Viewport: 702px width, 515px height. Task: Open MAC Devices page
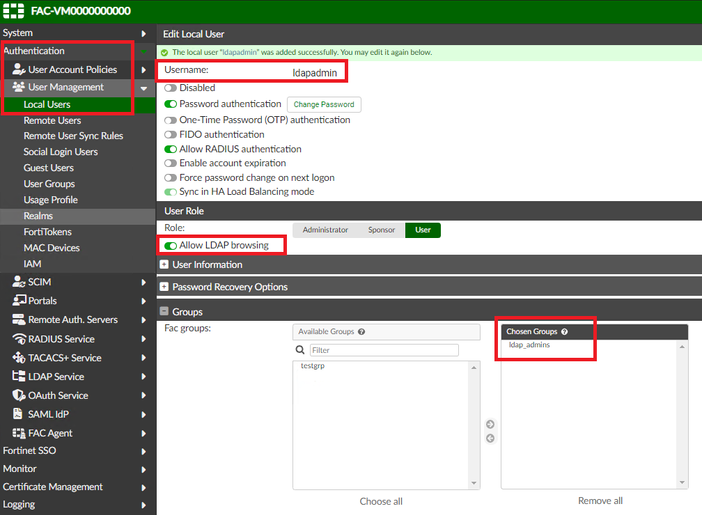(x=51, y=248)
